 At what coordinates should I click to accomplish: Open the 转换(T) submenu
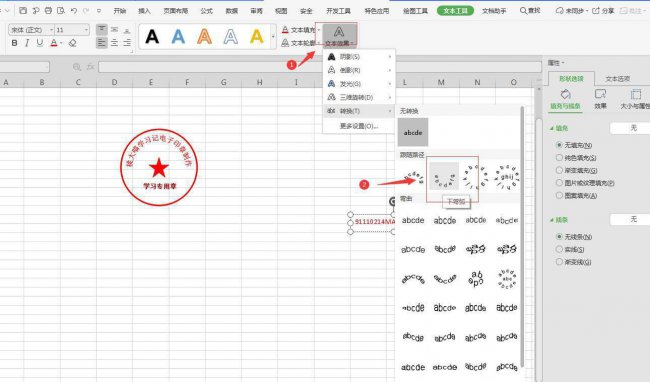[x=359, y=111]
